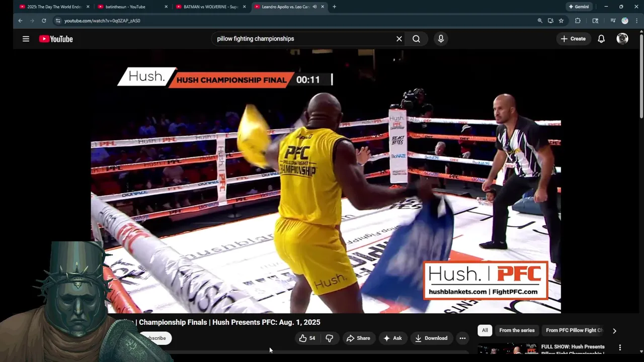Open more actions three-dot menu under video
The height and width of the screenshot is (362, 644).
462,338
